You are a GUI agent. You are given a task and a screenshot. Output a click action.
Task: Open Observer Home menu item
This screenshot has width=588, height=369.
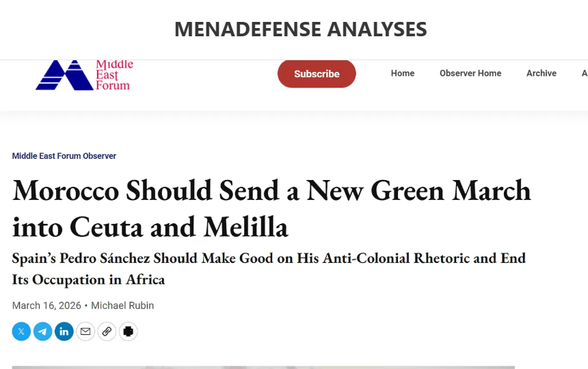[470, 73]
